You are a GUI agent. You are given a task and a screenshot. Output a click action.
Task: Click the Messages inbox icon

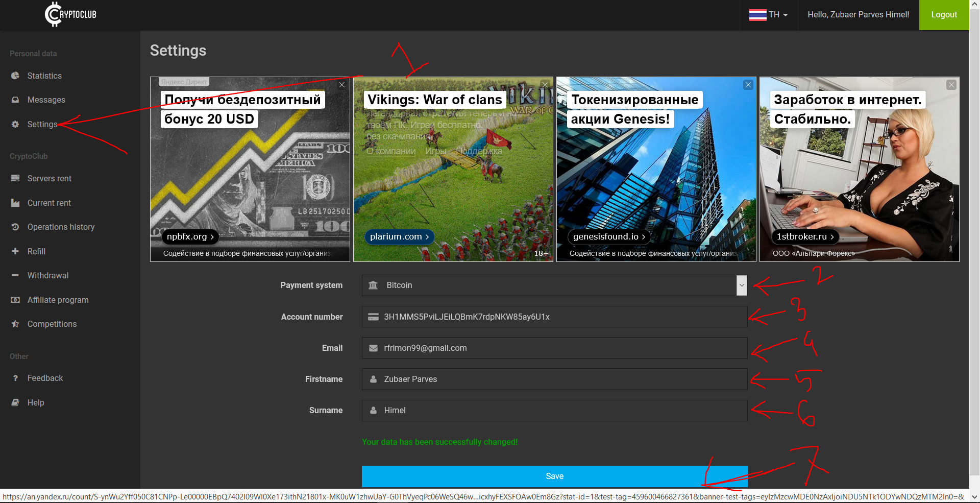point(15,100)
